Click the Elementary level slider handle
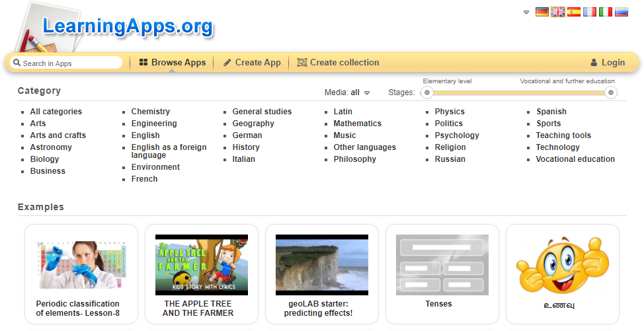Image resolution: width=644 pixels, height=331 pixels. click(427, 92)
